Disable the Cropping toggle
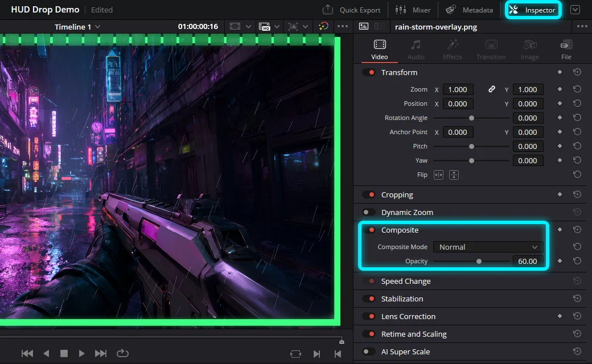This screenshot has width=592, height=364. click(369, 195)
